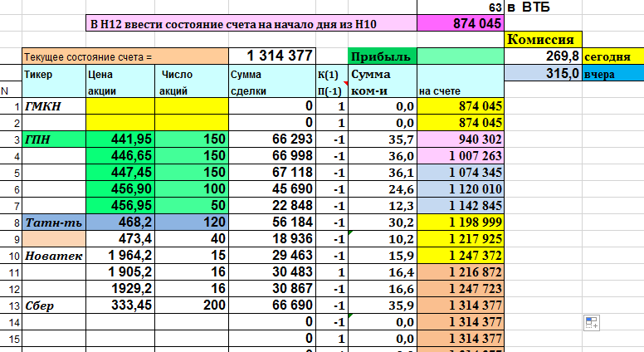Select the account balance cell 1 247 723
This screenshot has width=644, height=352.
tap(461, 289)
